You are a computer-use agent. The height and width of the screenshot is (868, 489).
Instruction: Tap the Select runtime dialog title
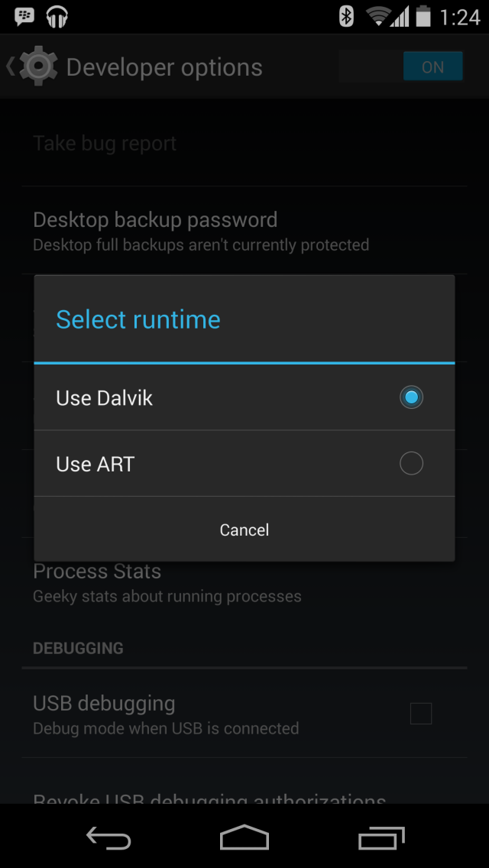coord(138,319)
